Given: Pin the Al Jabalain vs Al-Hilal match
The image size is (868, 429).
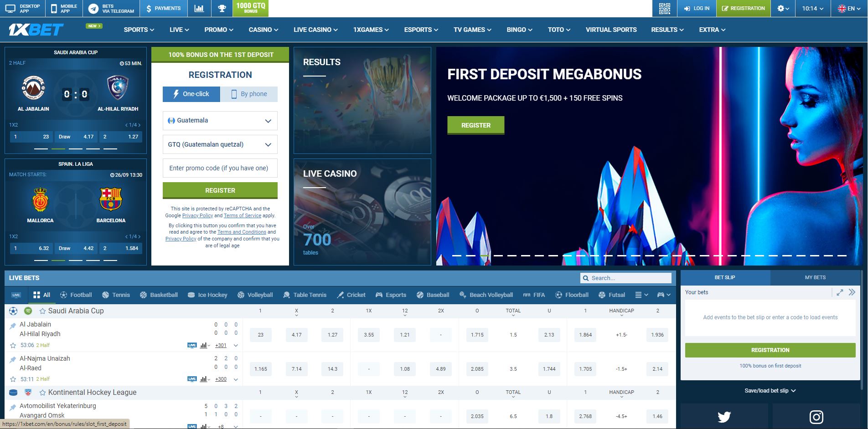Looking at the screenshot, I should pos(13,326).
